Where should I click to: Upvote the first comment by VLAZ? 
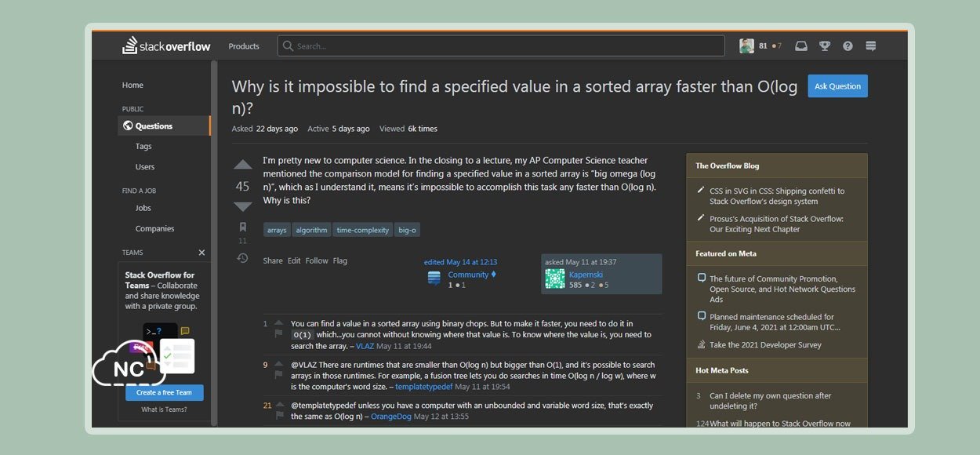click(x=279, y=322)
